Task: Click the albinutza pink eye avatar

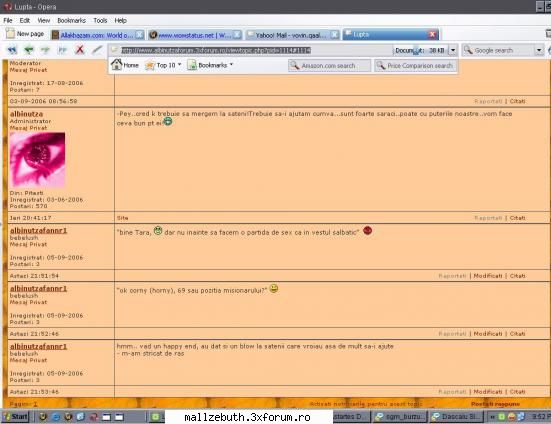Action: pos(37,159)
